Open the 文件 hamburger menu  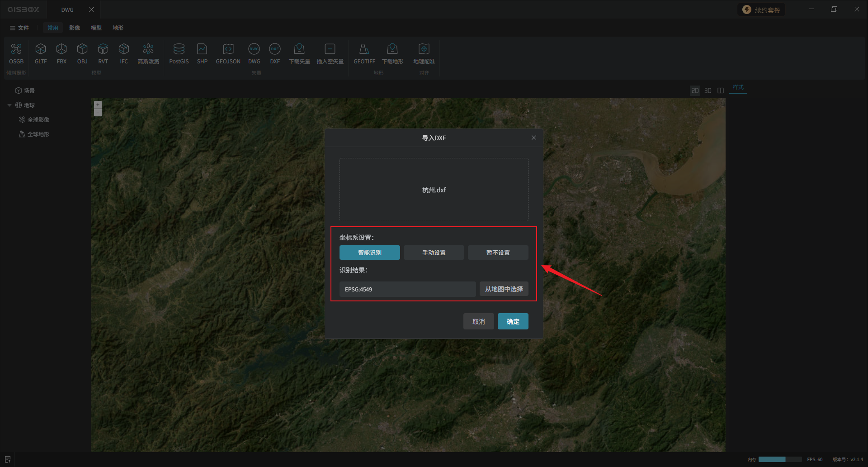[x=19, y=28]
